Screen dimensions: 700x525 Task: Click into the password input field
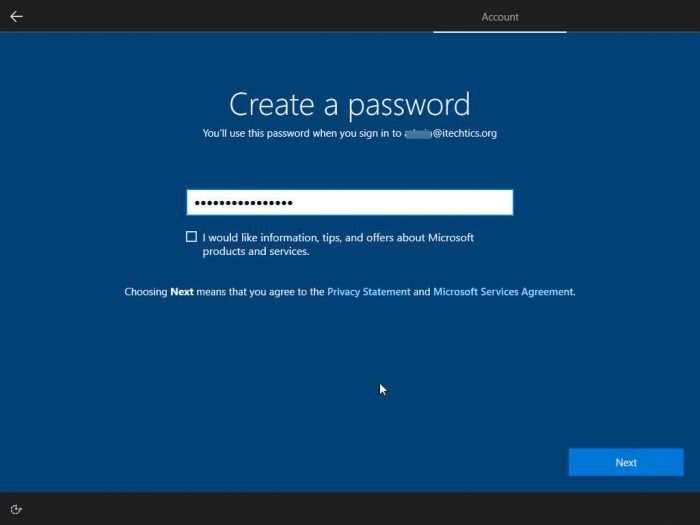(x=350, y=203)
